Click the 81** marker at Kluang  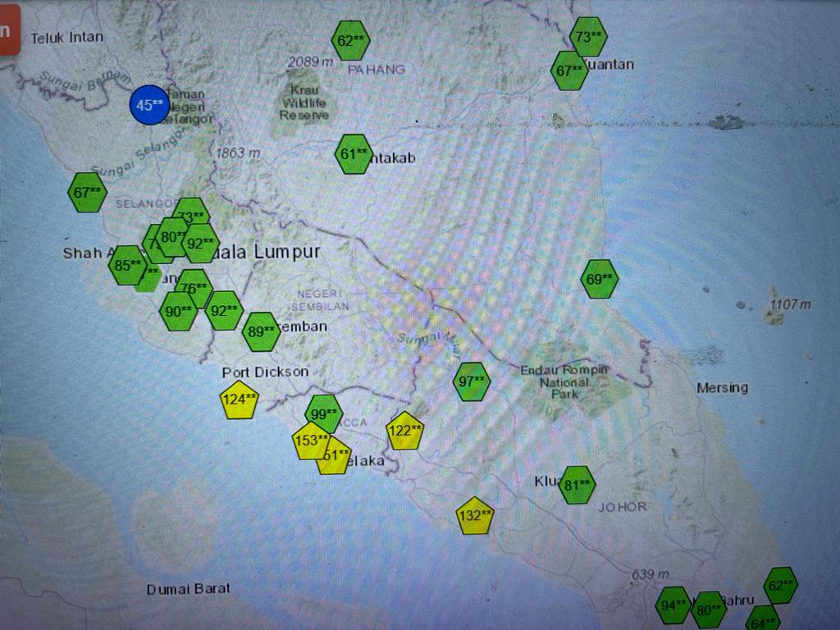coord(577,485)
